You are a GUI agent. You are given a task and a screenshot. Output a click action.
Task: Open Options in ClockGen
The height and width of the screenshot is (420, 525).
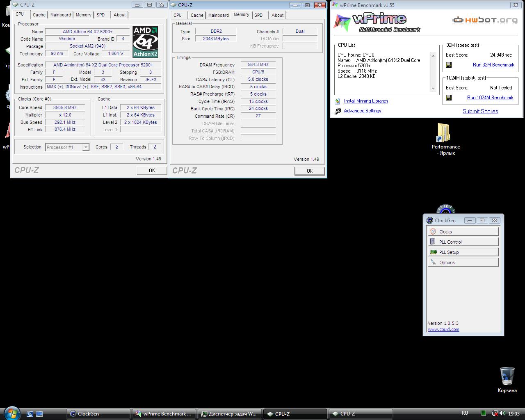[x=463, y=262]
